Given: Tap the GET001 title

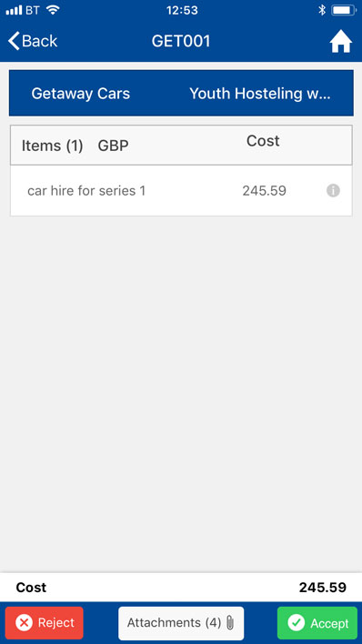Looking at the screenshot, I should 181,41.
